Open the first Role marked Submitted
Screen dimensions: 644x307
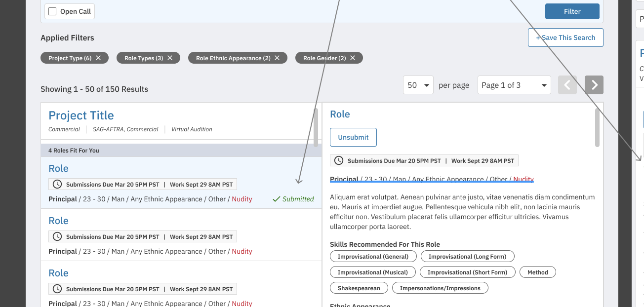coord(58,168)
